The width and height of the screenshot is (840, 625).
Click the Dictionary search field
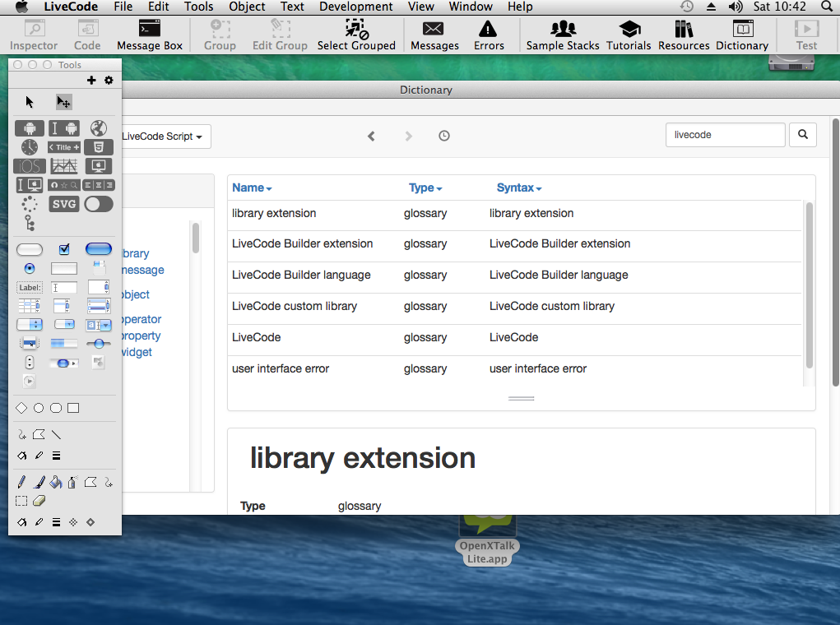(726, 135)
